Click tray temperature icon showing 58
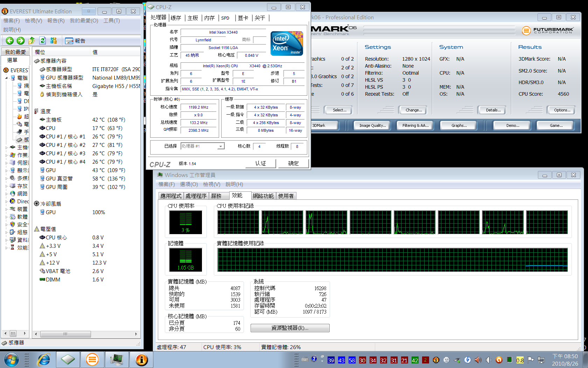 click(352, 360)
